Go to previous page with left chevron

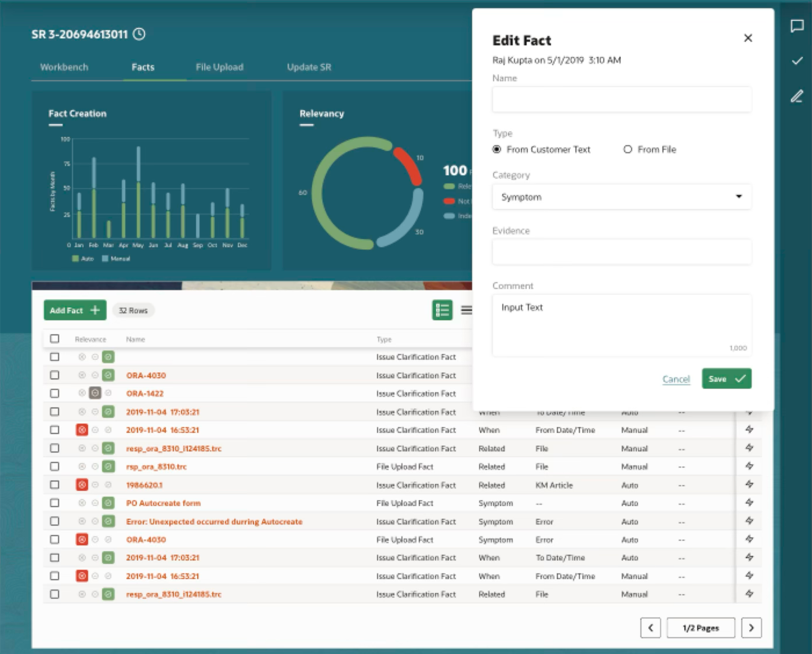click(651, 628)
